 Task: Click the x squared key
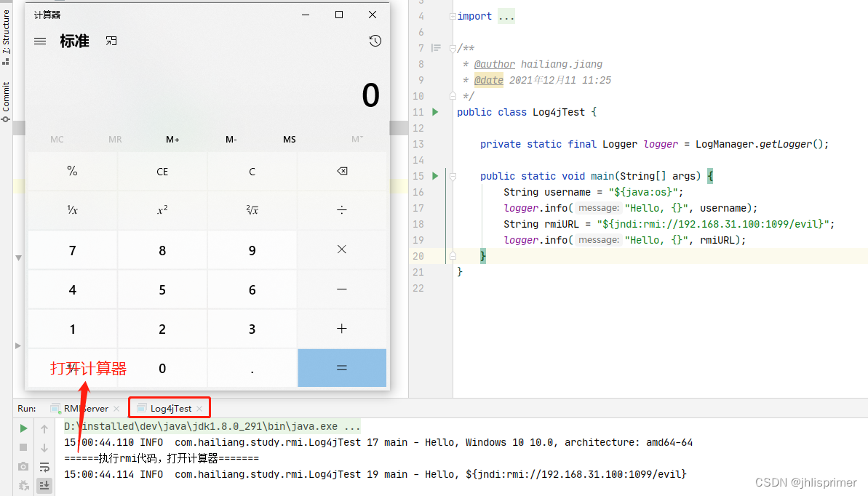click(x=162, y=209)
